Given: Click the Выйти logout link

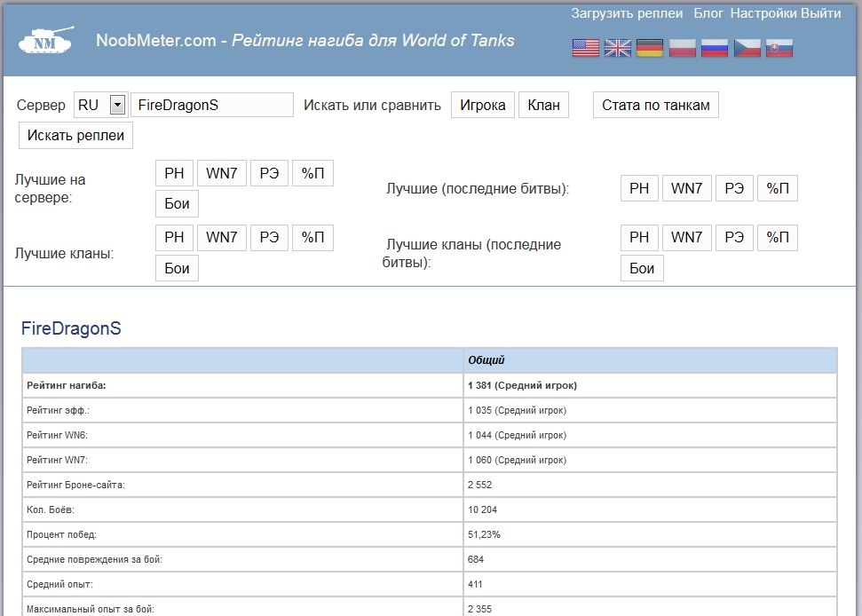Looking at the screenshot, I should [821, 13].
